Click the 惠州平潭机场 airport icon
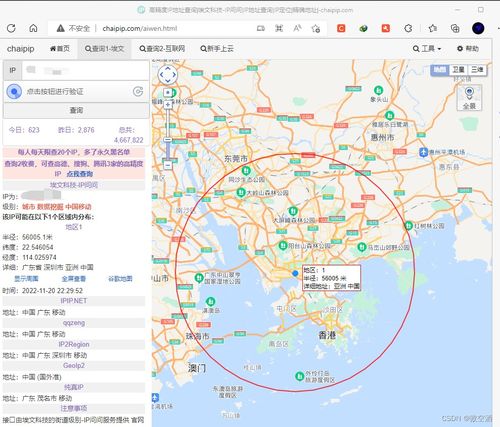 point(423,152)
